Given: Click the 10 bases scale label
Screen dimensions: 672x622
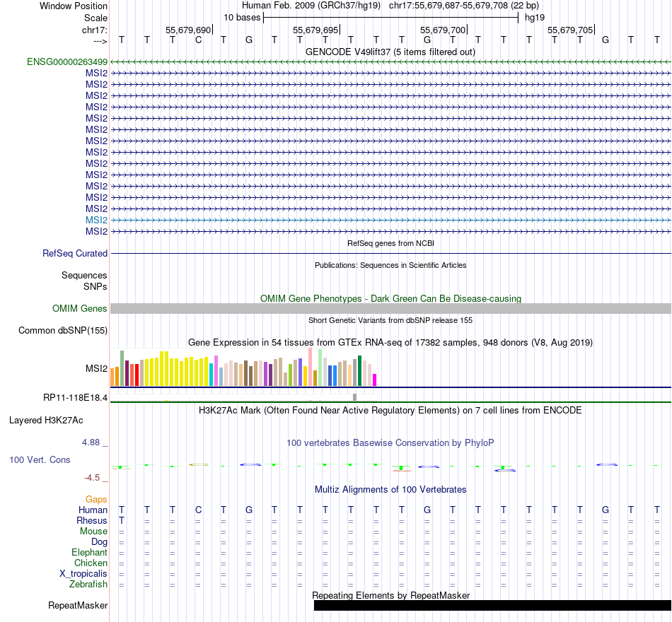Looking at the screenshot, I should click(242, 18).
